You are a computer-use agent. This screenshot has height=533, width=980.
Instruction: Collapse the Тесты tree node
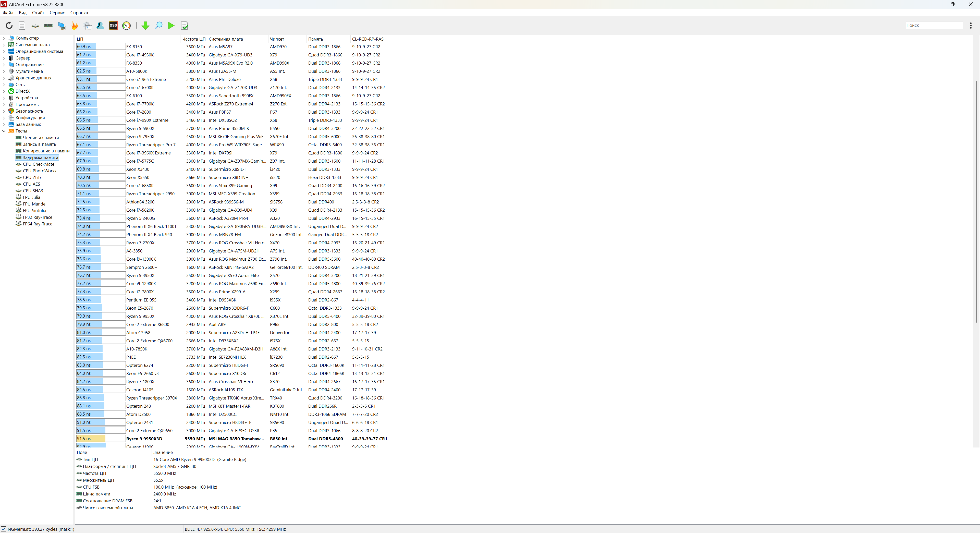4,131
